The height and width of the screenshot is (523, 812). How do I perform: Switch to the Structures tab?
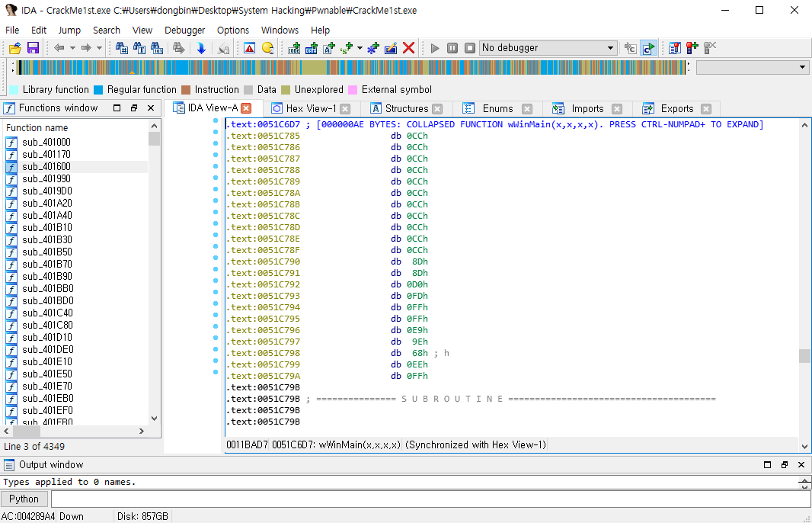407,108
